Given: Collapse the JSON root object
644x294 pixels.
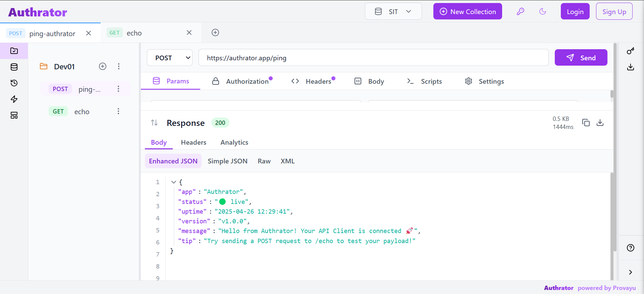Looking at the screenshot, I should coord(173,182).
